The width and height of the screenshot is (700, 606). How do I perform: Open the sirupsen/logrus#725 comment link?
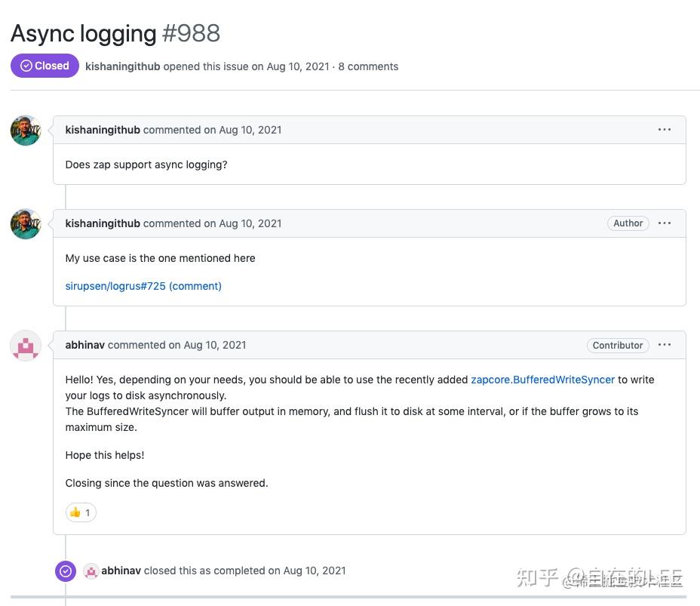click(x=143, y=286)
